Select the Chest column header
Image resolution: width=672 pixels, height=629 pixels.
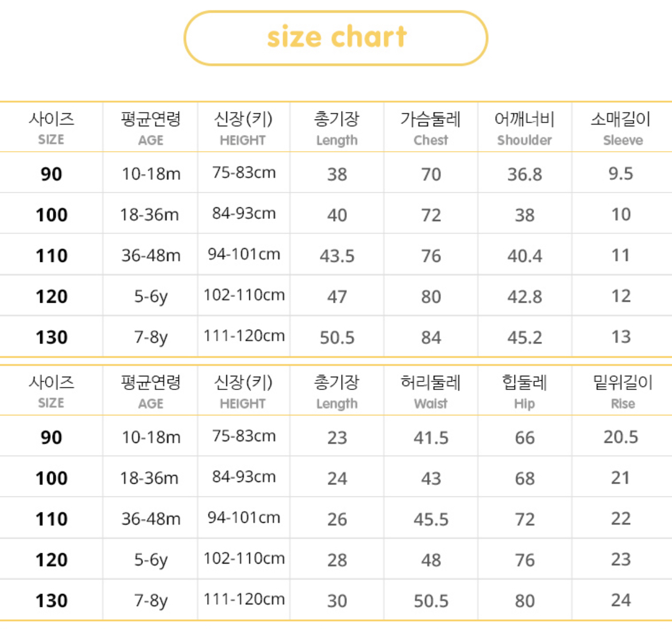pyautogui.click(x=431, y=128)
